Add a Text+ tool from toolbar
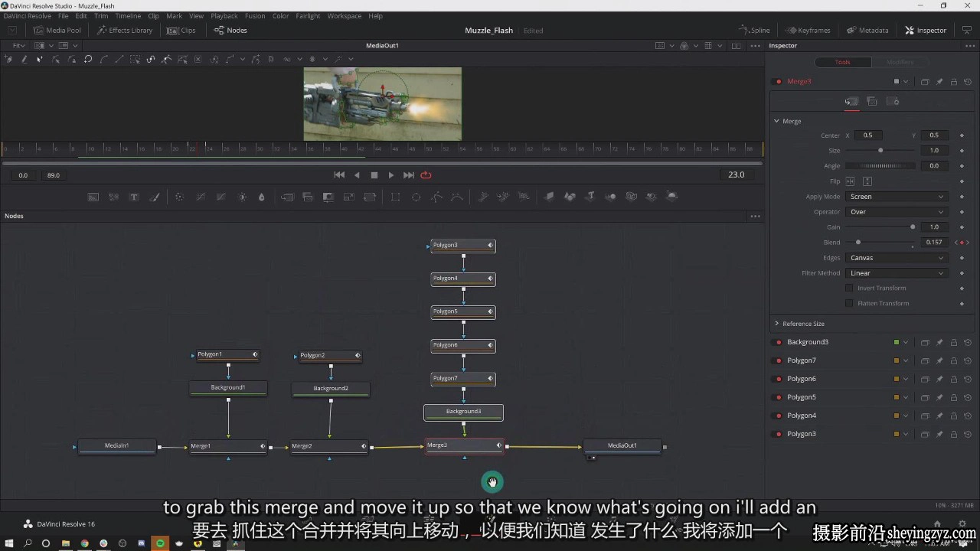This screenshot has height=551, width=980. 134,197
